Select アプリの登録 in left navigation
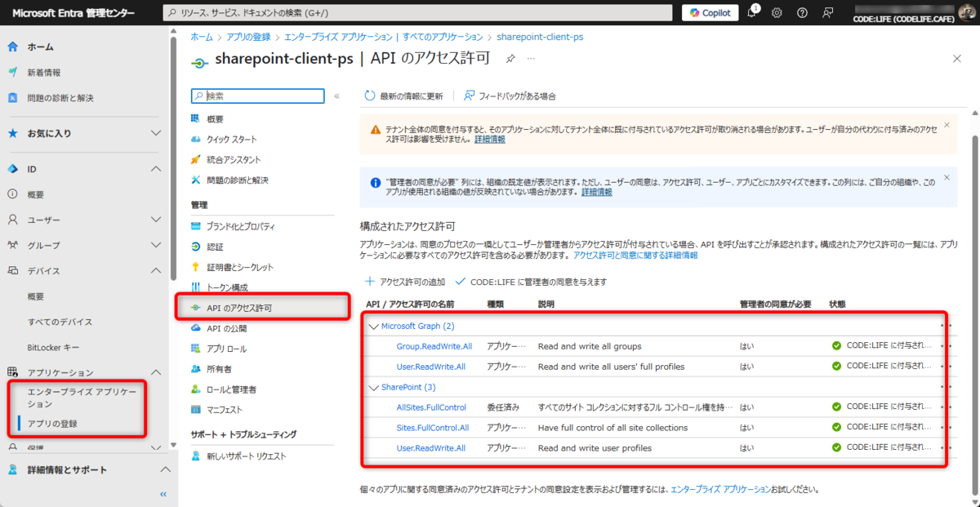 tap(52, 423)
